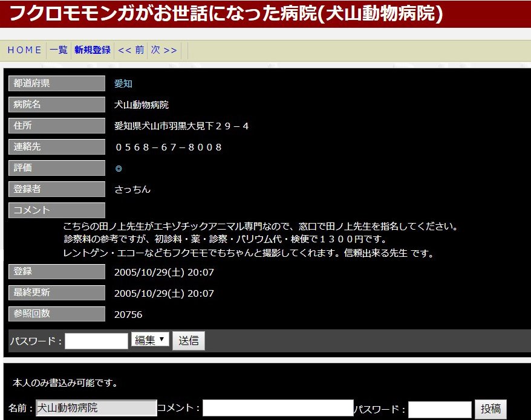Click the registrant name さっちん
The image size is (531, 420).
[x=132, y=190]
